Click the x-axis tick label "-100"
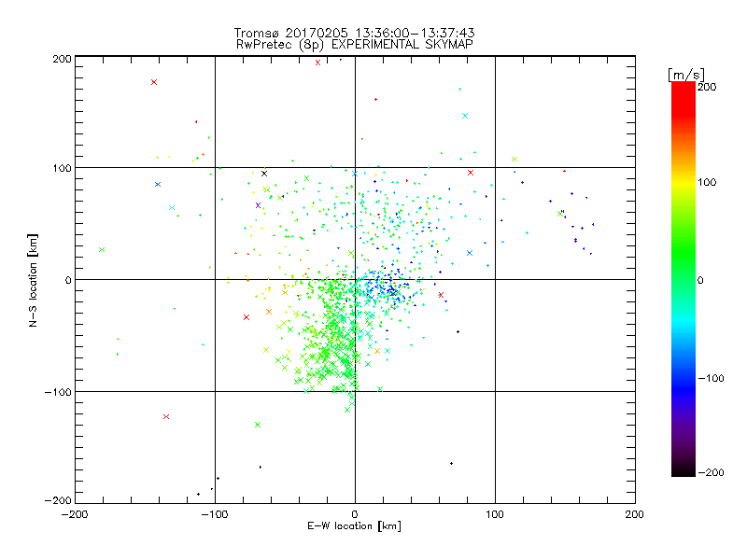The height and width of the screenshot is (560, 747). tap(215, 514)
